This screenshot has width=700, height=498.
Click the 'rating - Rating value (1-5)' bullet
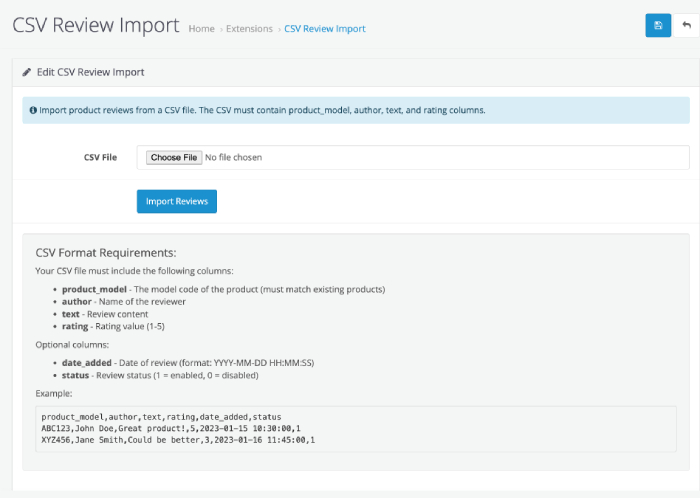(113, 327)
